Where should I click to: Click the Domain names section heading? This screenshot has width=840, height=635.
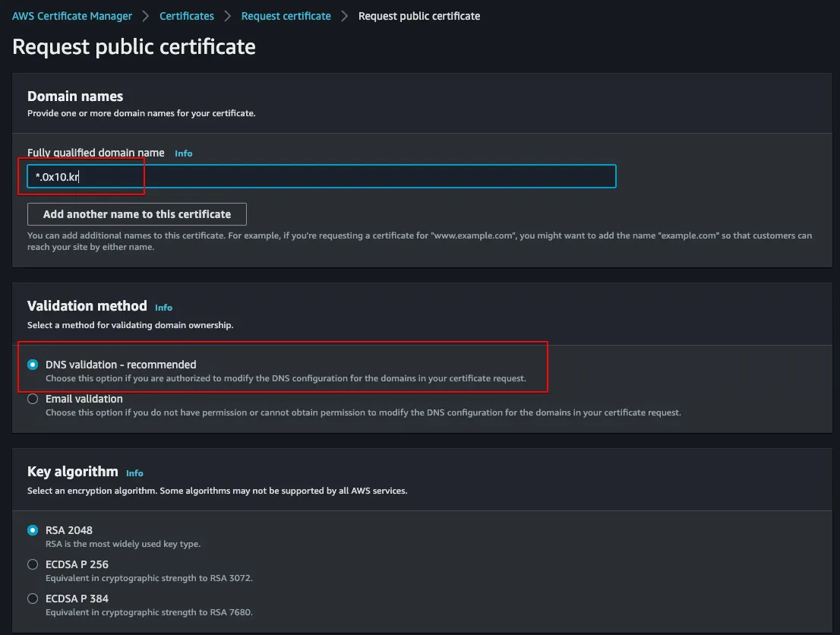[75, 96]
